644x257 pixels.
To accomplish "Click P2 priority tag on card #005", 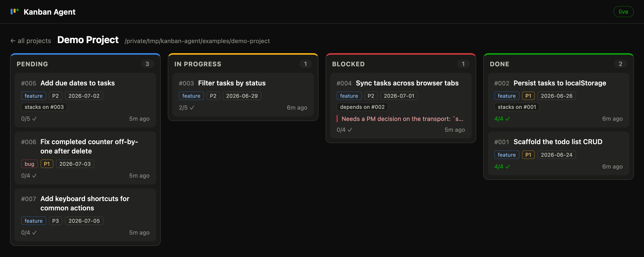I will tap(55, 96).
